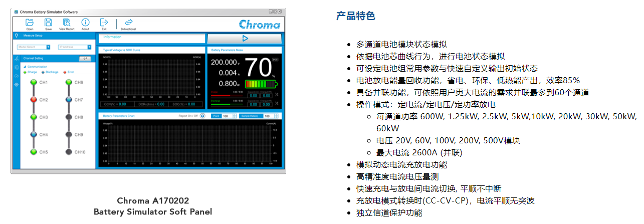Click the Point stepper arrows

(x=235, y=116)
